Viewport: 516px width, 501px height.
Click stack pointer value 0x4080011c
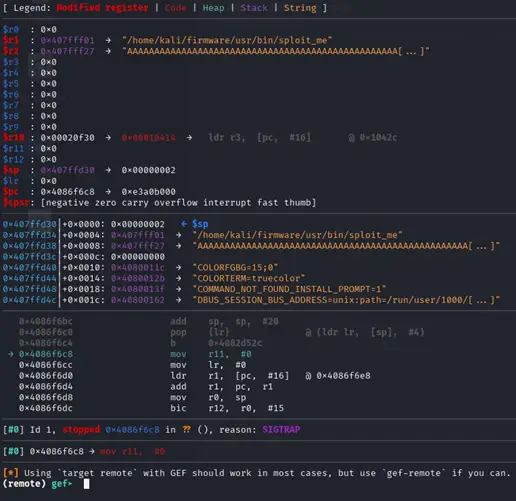point(138,267)
